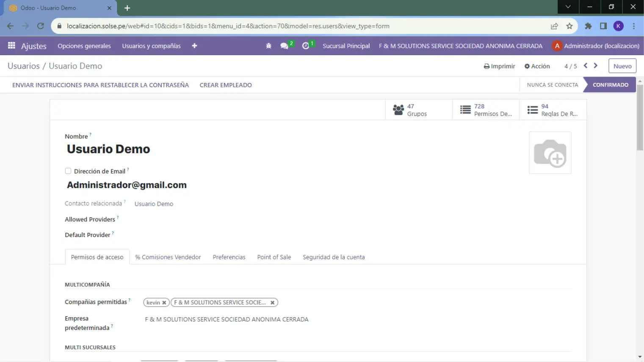Open the activities clock icon
Image resolution: width=644 pixels, height=362 pixels.
pos(306,46)
